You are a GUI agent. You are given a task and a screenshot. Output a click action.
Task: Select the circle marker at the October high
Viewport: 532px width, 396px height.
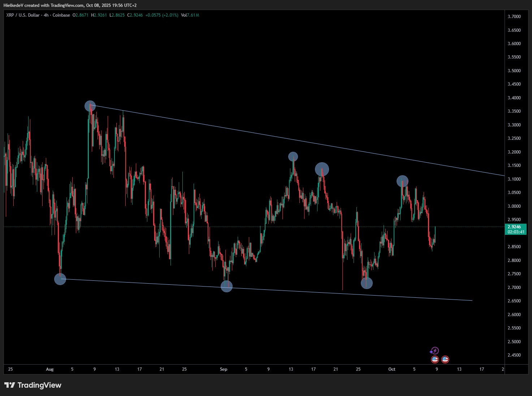402,181
